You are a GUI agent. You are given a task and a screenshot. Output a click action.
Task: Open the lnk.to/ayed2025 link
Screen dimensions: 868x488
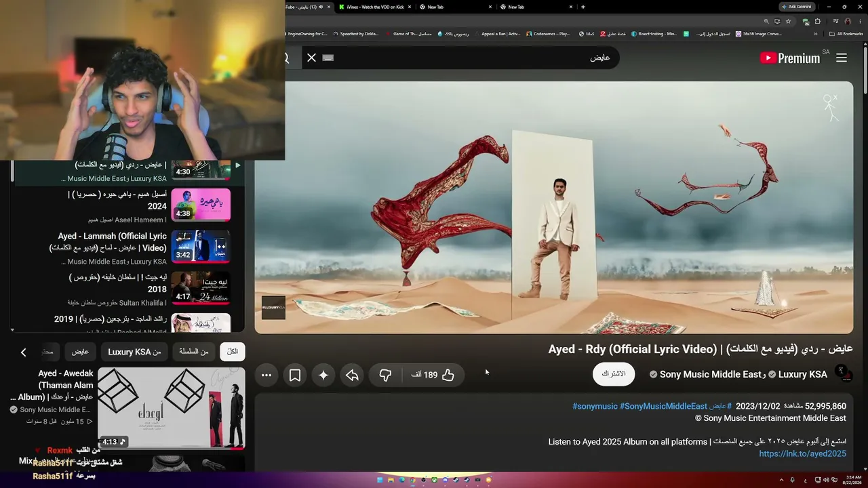click(x=803, y=453)
